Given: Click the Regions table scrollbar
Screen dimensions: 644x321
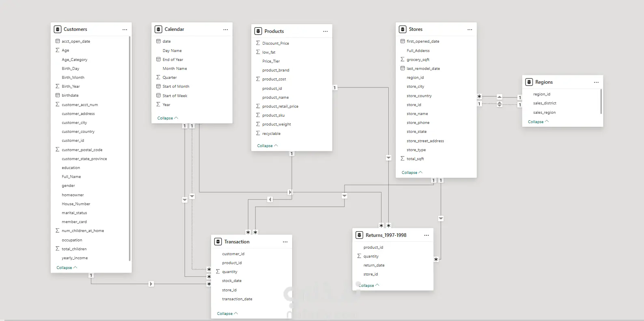Looking at the screenshot, I should point(601,102).
